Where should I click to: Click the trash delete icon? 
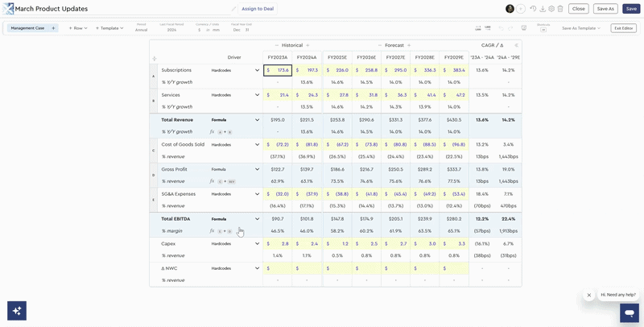tap(560, 9)
